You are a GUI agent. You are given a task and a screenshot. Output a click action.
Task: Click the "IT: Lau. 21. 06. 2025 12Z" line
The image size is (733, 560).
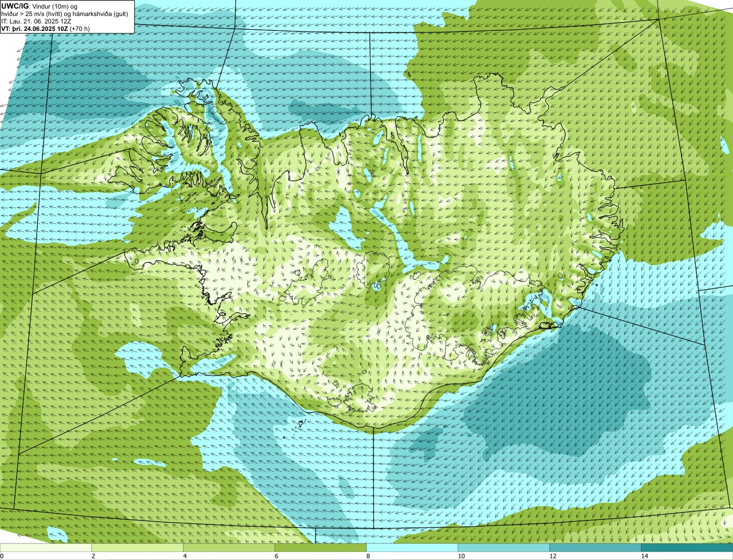pos(36,21)
